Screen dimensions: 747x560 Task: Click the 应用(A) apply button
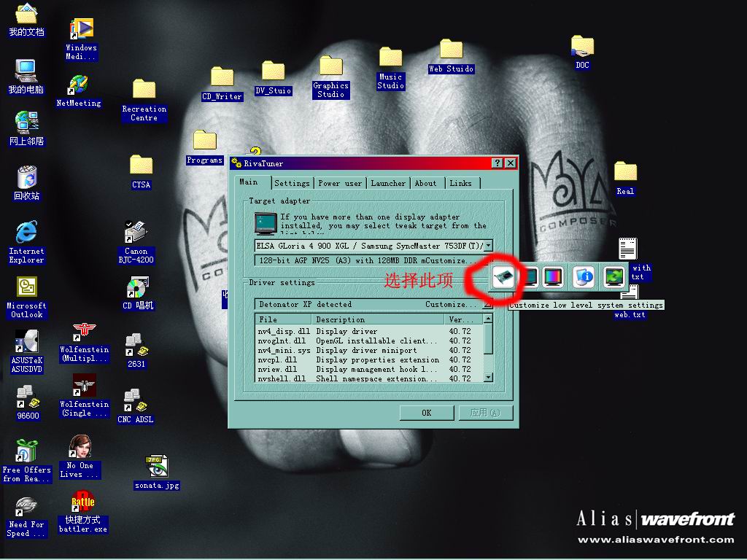coord(485,413)
